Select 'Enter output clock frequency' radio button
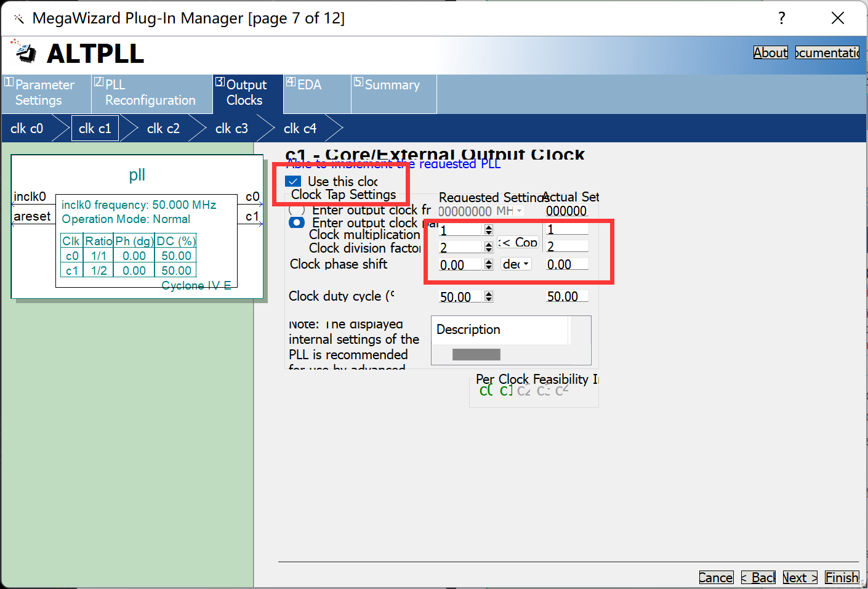Image resolution: width=868 pixels, height=589 pixels. [297, 209]
